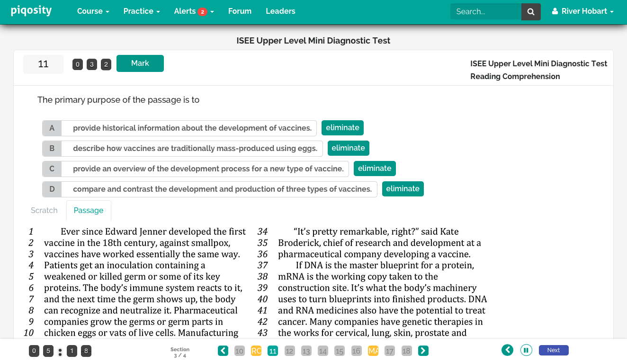Screen dimensions: 627x364
Task: Jump to the MA section marker
Action: coord(373,351)
